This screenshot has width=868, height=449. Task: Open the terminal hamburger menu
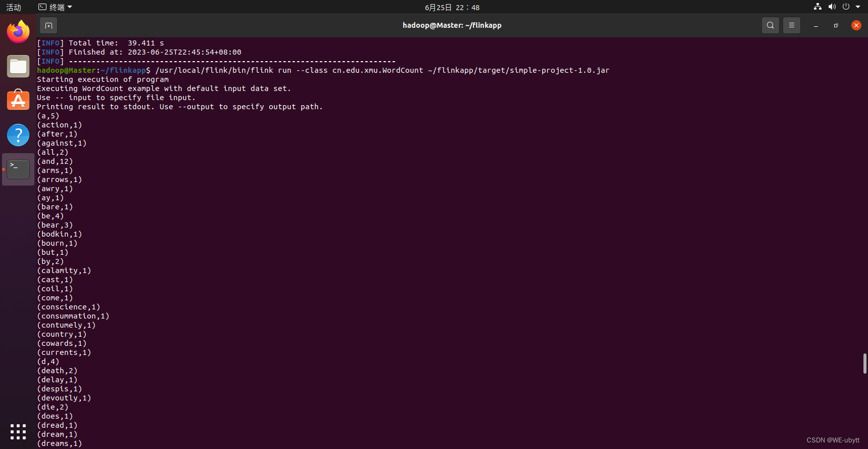[x=792, y=25]
